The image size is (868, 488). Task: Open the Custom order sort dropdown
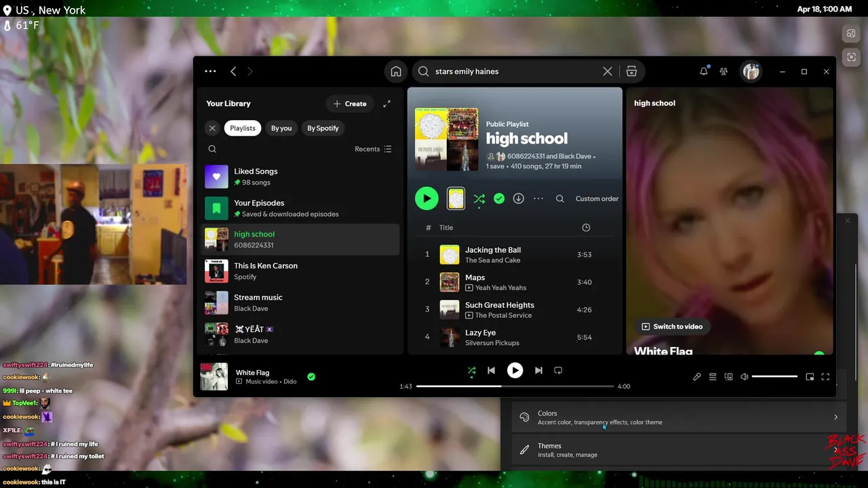[x=597, y=199]
